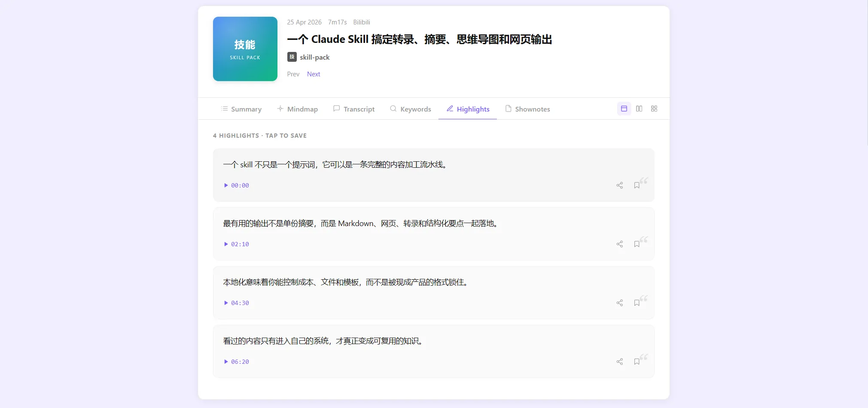Select the two-column layout view
868x408 pixels.
click(x=639, y=109)
